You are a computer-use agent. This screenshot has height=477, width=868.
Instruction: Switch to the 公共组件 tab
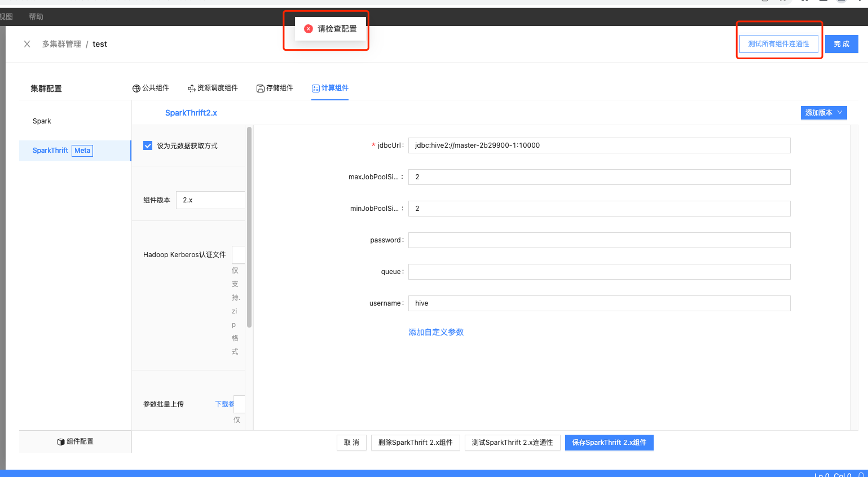151,88
